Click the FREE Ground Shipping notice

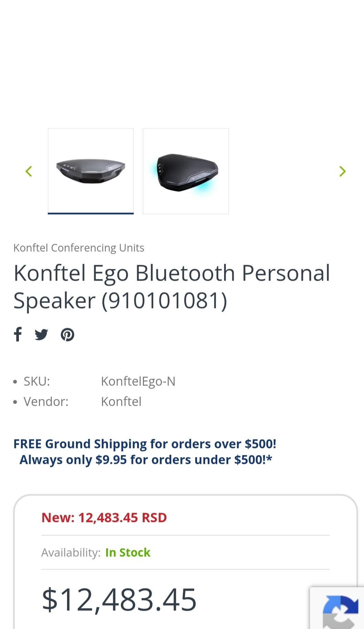click(x=145, y=444)
